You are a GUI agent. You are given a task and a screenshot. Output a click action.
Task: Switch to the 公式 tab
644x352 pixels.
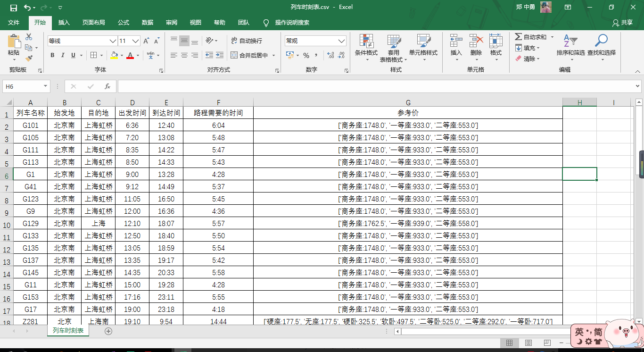click(124, 23)
